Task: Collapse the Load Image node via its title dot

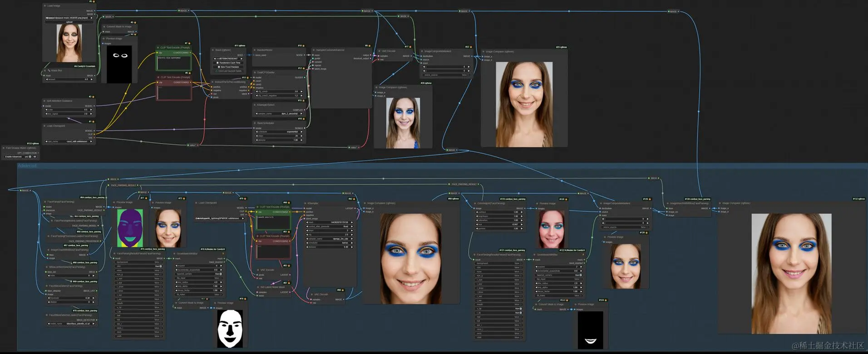Action: [45, 6]
